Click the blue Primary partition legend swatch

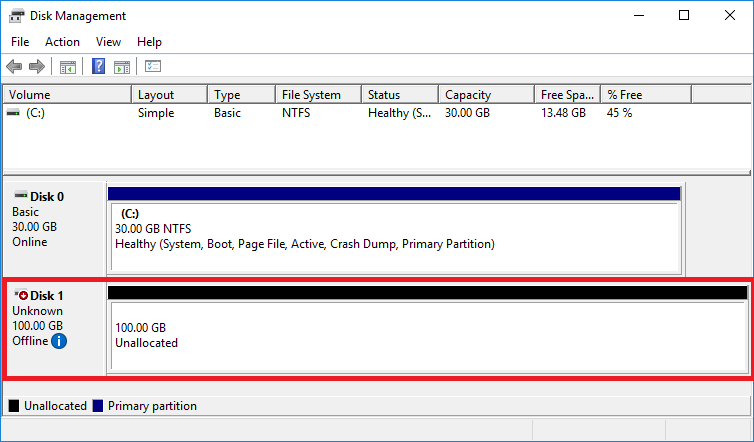98,406
